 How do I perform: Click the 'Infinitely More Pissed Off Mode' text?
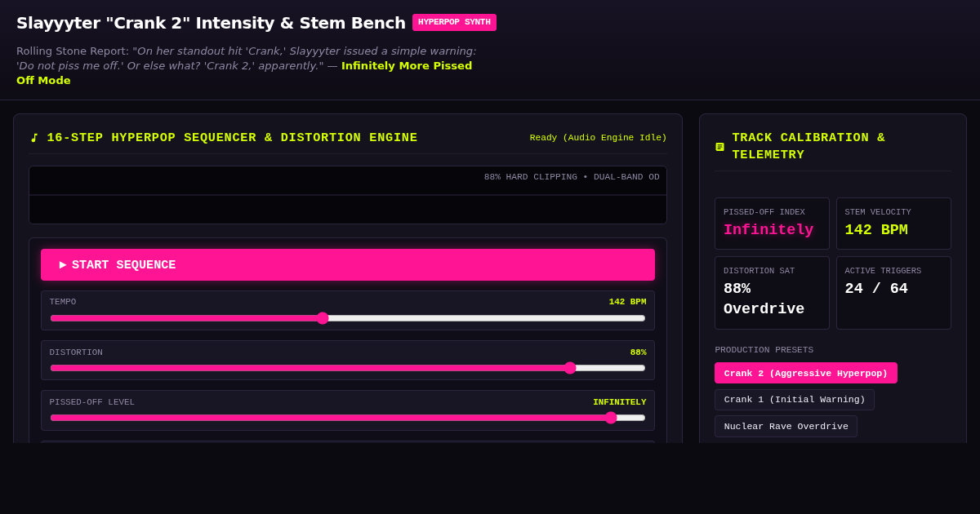(244, 73)
